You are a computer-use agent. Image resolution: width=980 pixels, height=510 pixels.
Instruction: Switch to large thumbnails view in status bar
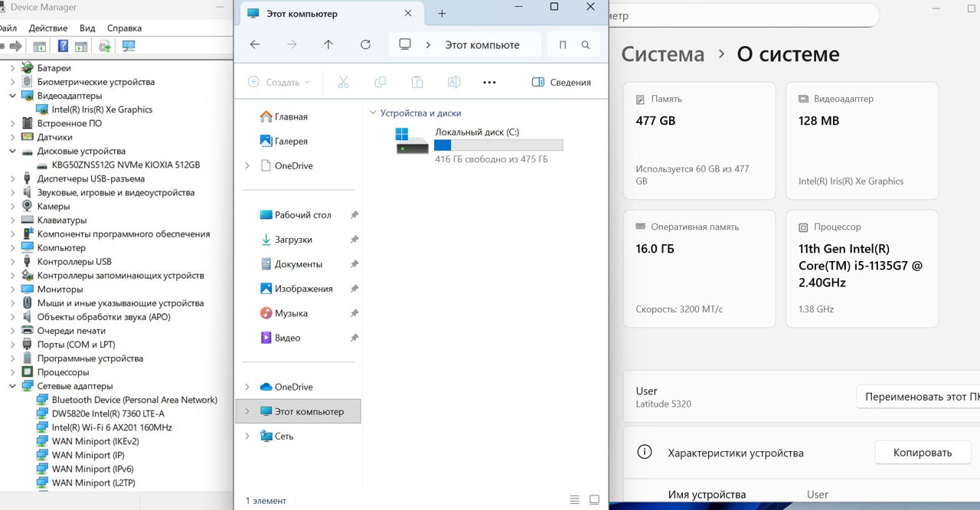click(x=594, y=500)
